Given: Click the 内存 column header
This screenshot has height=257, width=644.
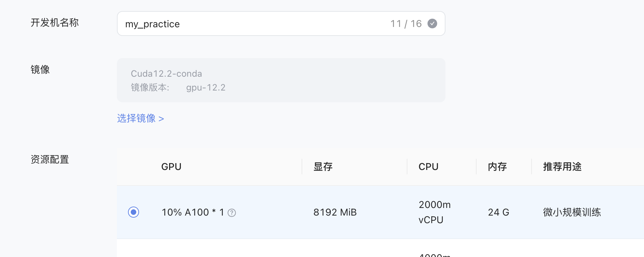Looking at the screenshot, I should (497, 167).
